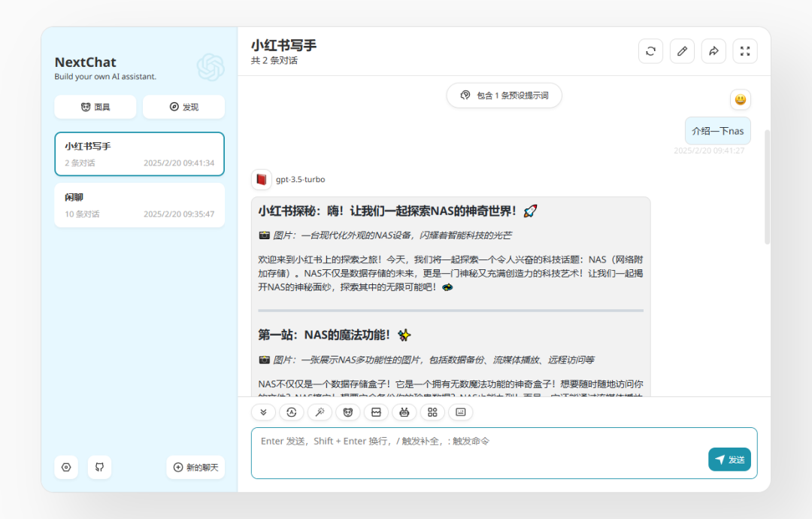Click the 小红书写手 chat title in header
Image resolution: width=812 pixels, height=519 pixels.
click(x=283, y=46)
